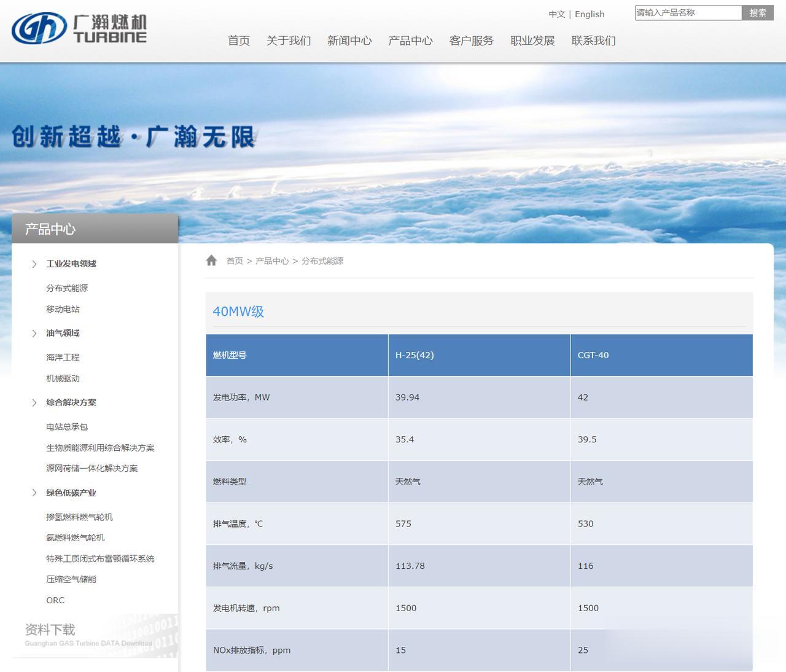Select 海洋工程 in sidebar
This screenshot has height=672, width=786.
pyautogui.click(x=63, y=357)
